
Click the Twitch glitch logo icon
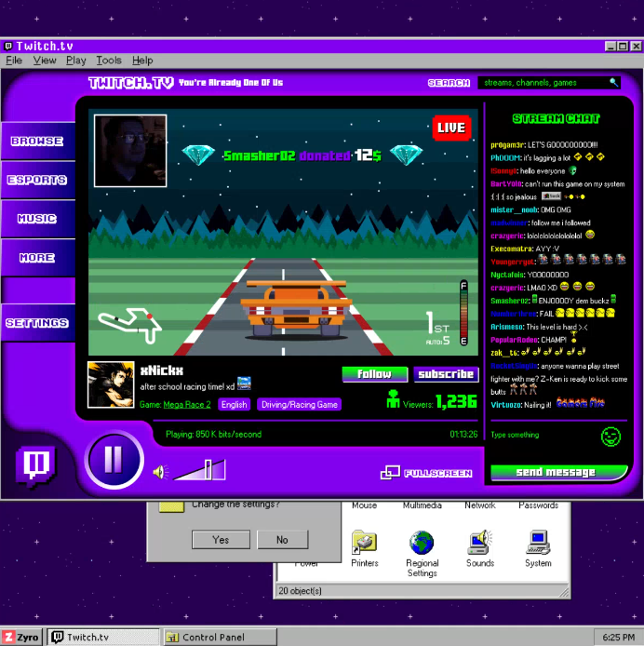(x=36, y=465)
